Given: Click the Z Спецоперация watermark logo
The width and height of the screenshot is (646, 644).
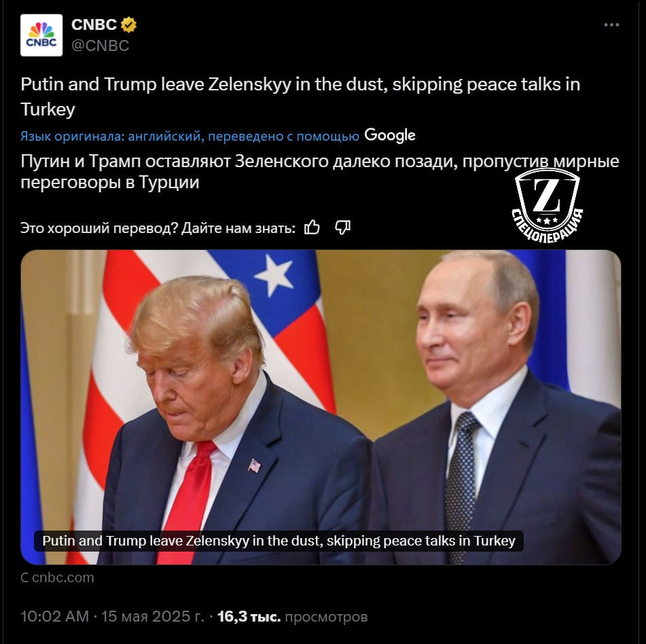Looking at the screenshot, I should pyautogui.click(x=548, y=204).
